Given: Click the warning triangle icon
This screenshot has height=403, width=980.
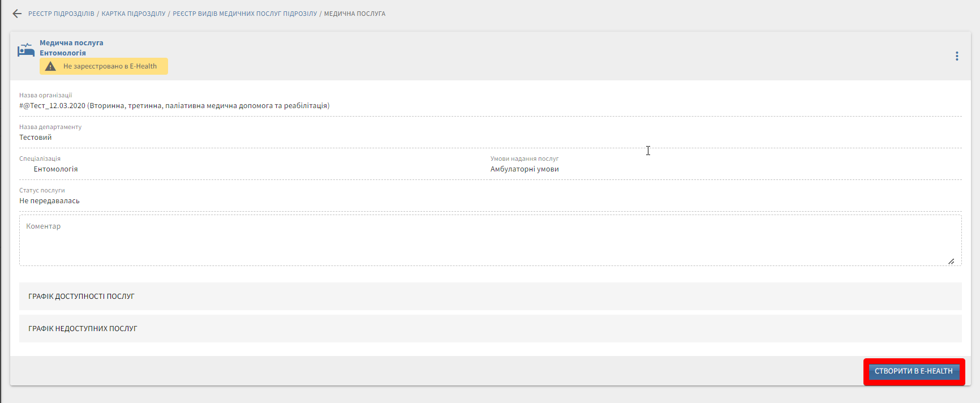Looking at the screenshot, I should (50, 66).
